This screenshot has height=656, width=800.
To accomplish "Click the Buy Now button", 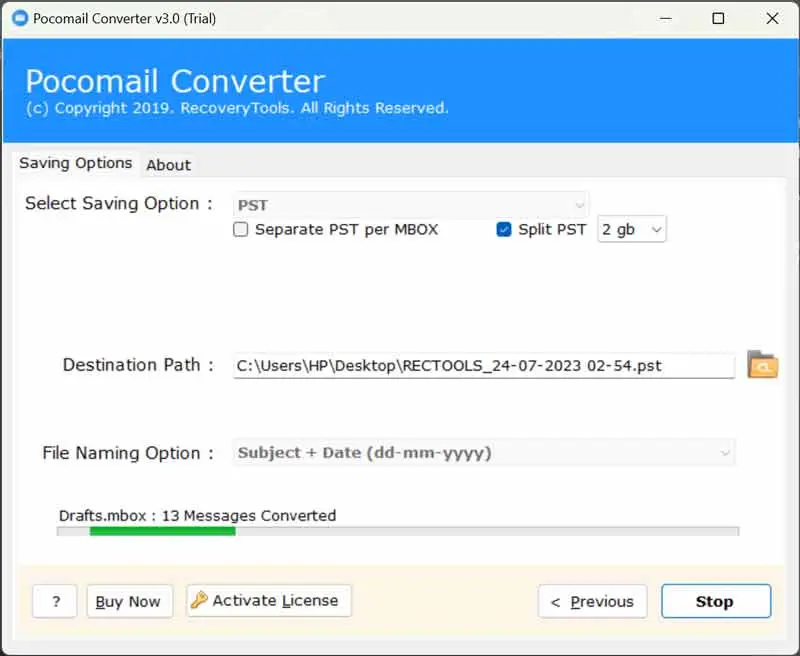I will (x=129, y=601).
